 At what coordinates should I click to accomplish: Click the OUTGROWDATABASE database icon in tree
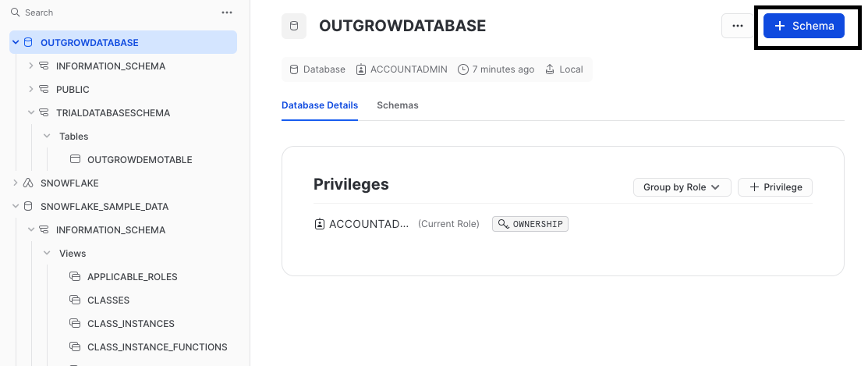click(x=29, y=42)
